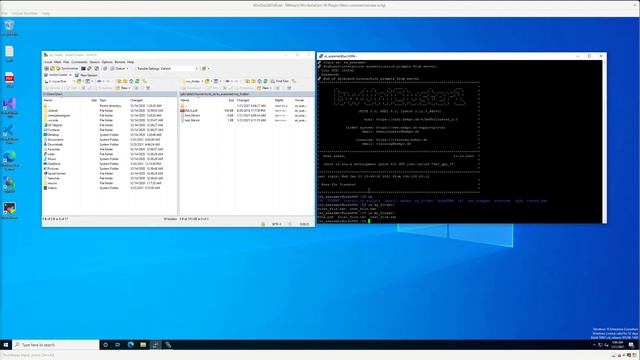640x360 pixels.
Task: Click the local panel home directory icon
Action: point(131,81)
